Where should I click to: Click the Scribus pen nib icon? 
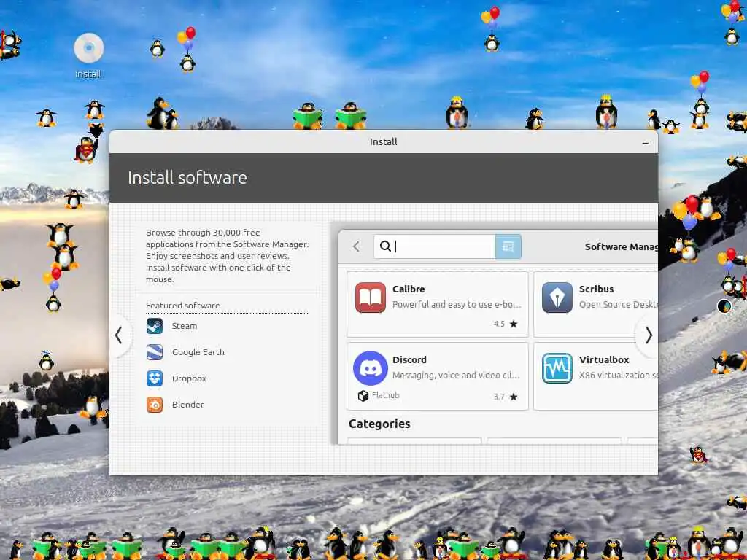click(x=557, y=297)
